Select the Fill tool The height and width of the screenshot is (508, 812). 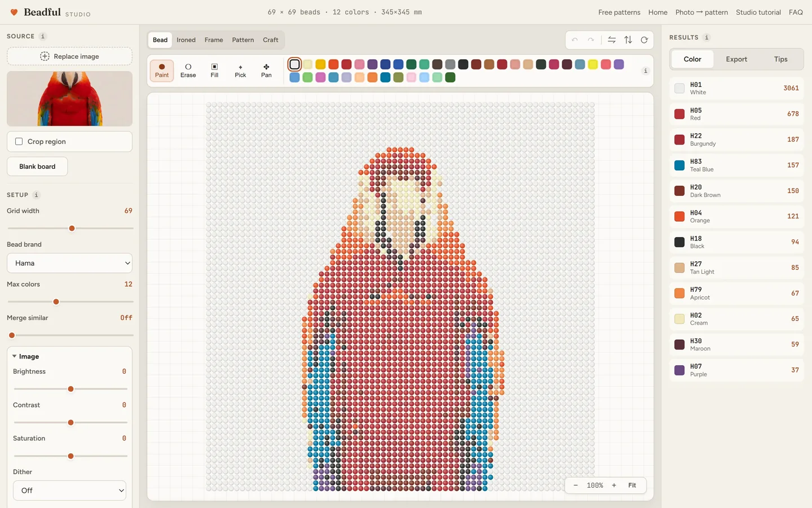click(x=214, y=71)
